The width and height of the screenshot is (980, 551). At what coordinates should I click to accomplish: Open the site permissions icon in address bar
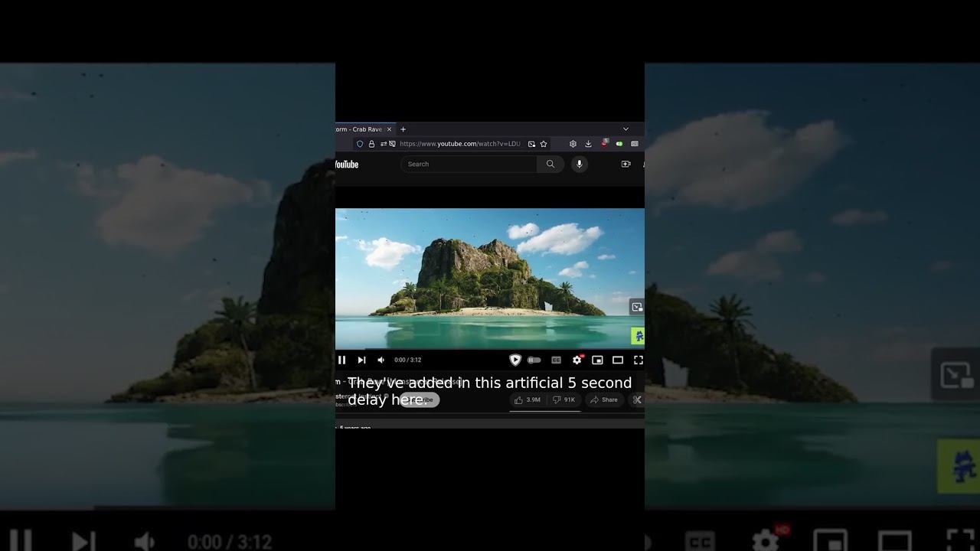[384, 144]
